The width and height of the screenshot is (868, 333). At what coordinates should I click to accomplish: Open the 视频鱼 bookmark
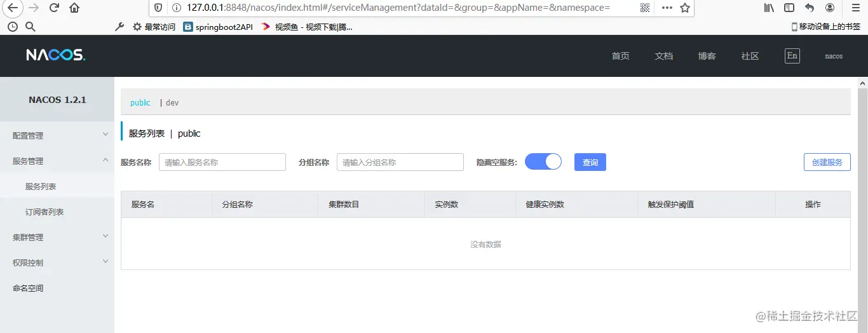pos(306,27)
